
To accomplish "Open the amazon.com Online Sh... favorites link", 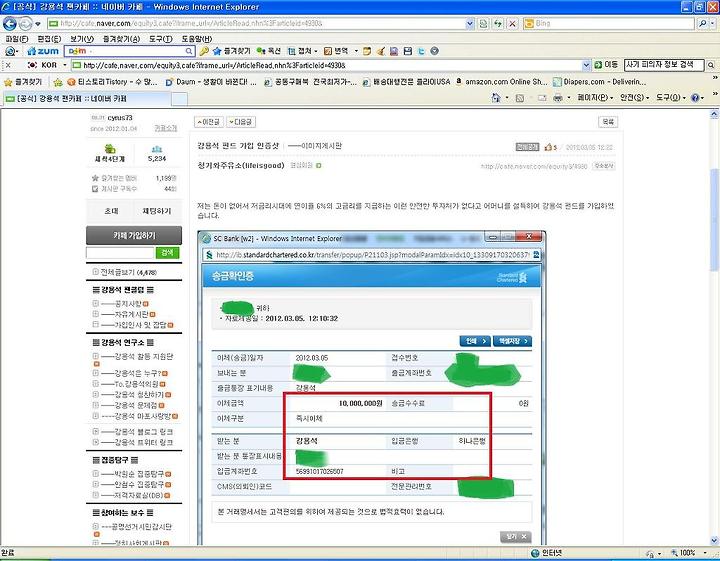I will 501,82.
